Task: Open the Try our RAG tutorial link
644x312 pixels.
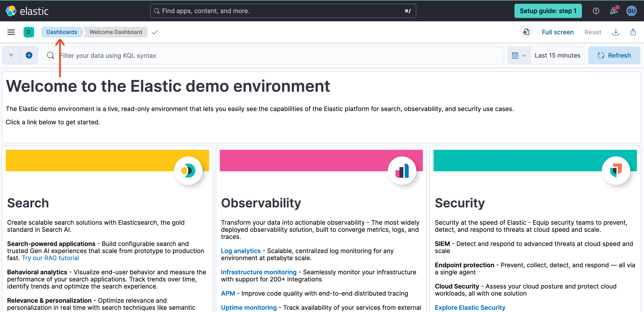Action: tap(50, 258)
